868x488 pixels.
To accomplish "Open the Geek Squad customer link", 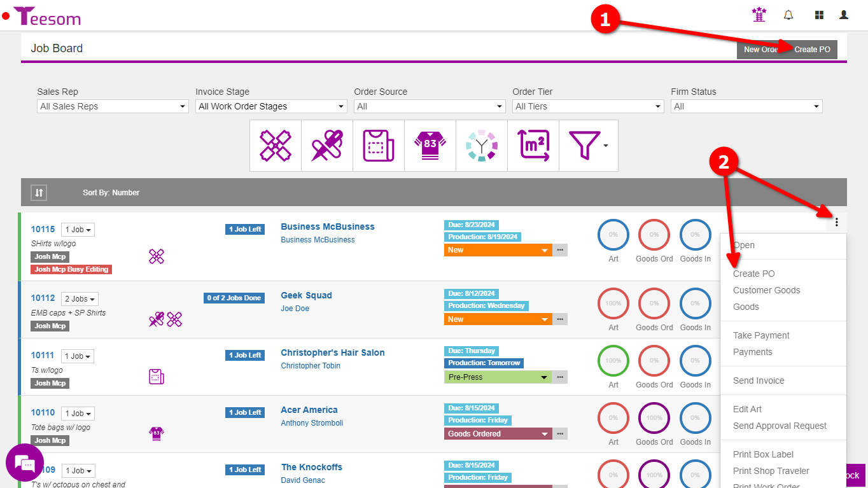I will pos(306,295).
